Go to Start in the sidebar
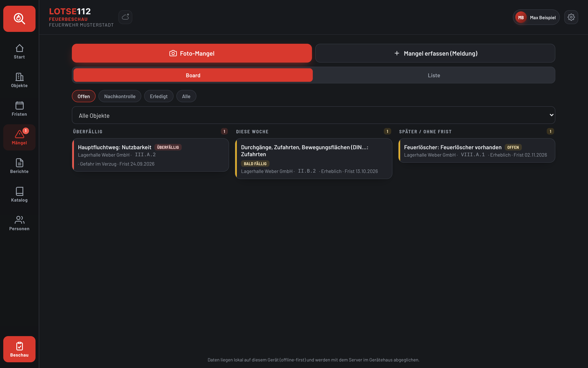 [x=19, y=52]
